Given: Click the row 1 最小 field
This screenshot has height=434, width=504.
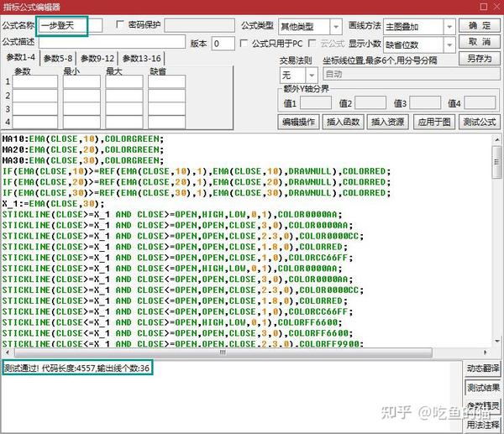Looking at the screenshot, I should (x=81, y=82).
